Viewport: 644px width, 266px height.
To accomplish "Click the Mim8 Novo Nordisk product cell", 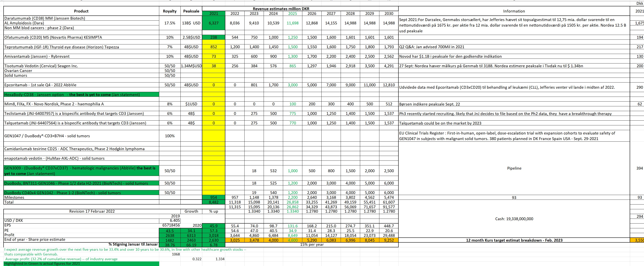I will coord(81,104).
